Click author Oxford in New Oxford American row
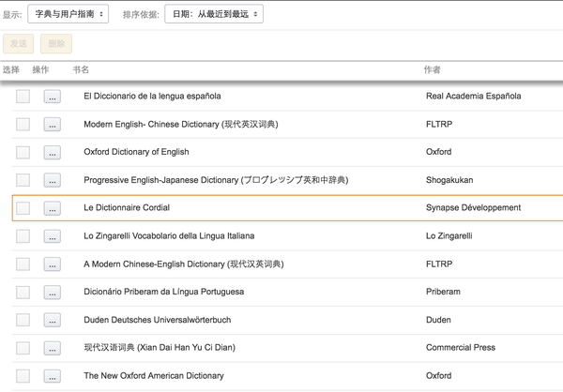Image resolution: width=563 pixels, height=392 pixels. (x=439, y=376)
